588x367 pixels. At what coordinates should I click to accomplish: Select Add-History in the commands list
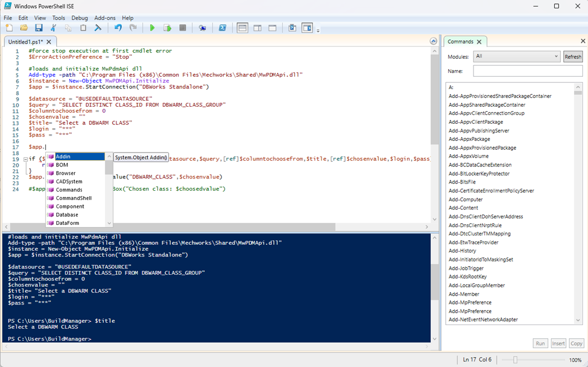pos(462,251)
